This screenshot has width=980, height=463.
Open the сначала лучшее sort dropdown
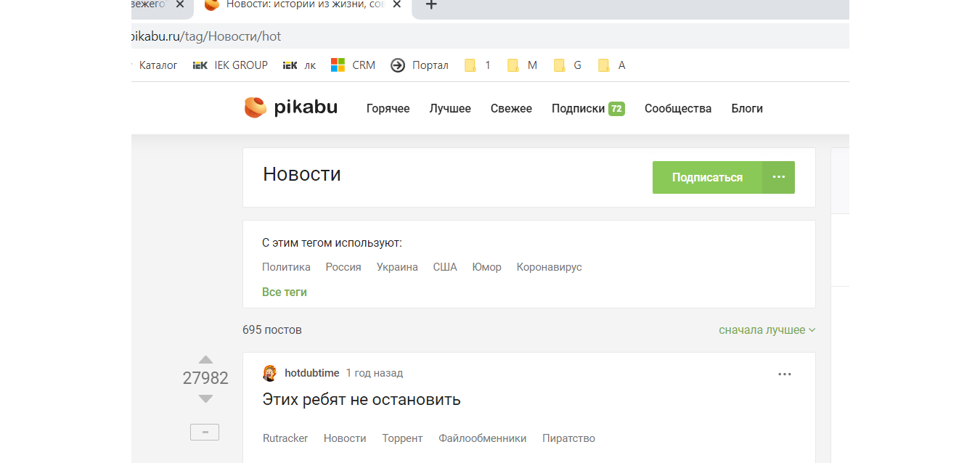point(767,330)
